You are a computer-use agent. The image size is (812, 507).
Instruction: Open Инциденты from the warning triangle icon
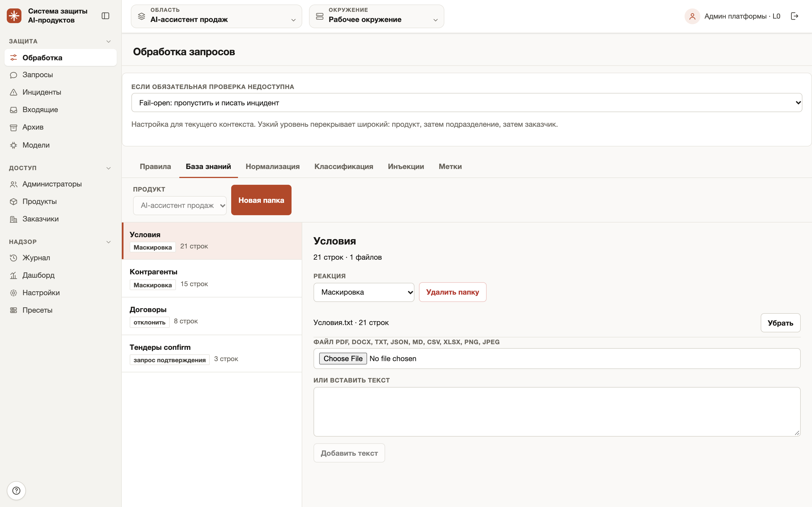14,92
